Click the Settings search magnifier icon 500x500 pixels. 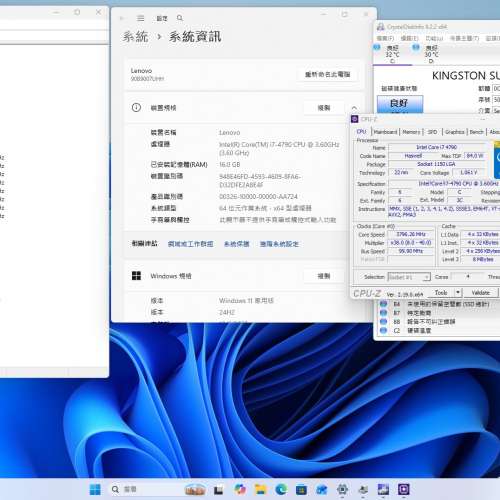click(180, 18)
